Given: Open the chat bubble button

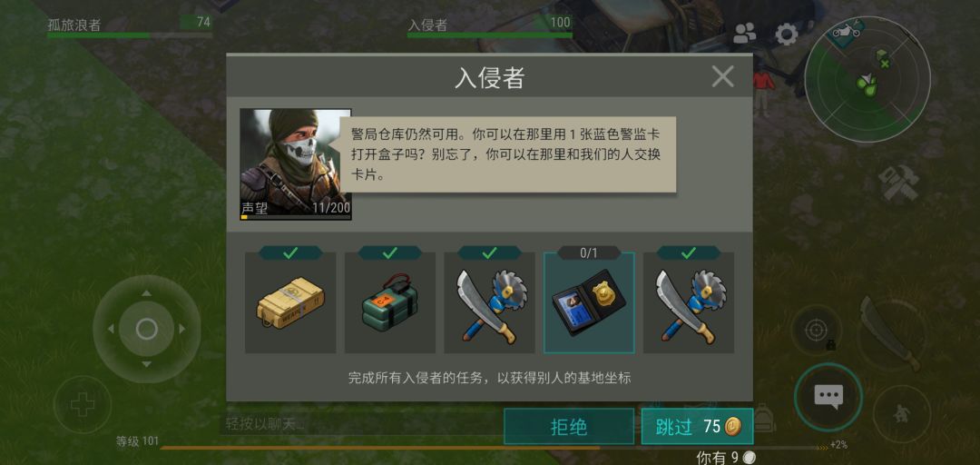Looking at the screenshot, I should 828,397.
